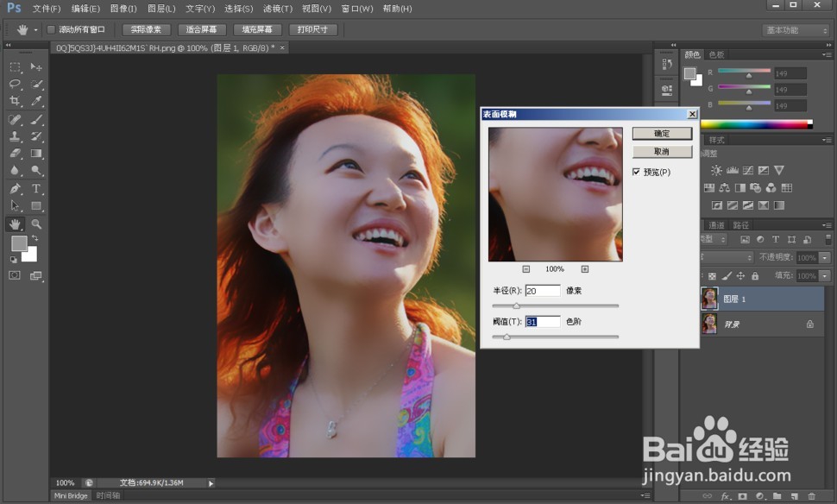Image resolution: width=837 pixels, height=504 pixels.
Task: Select the Gradient tool
Action: tap(35, 154)
